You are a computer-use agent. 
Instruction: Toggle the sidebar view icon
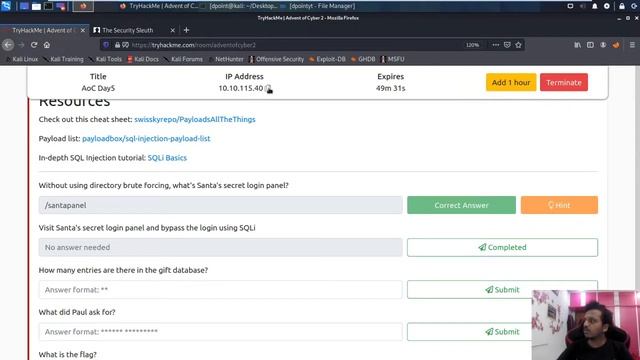pyautogui.click(x=590, y=45)
